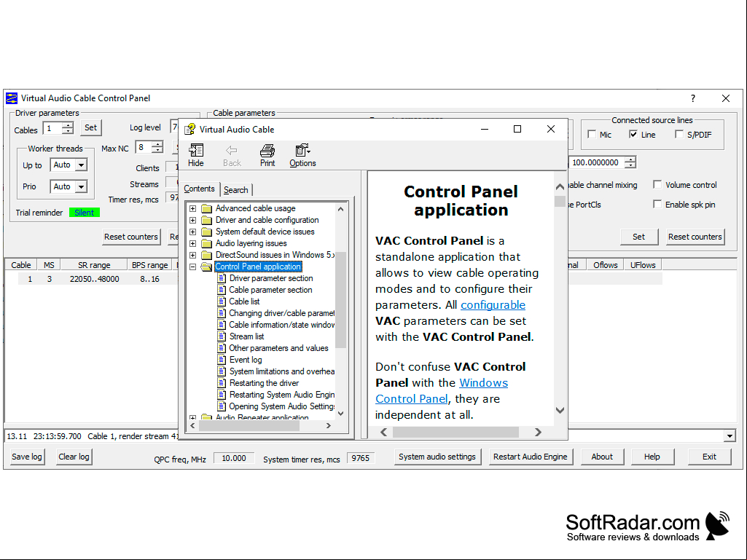Screen dimensions: 747x560
Task: Toggle the Enable spk pin checkbox
Action: coord(657,205)
